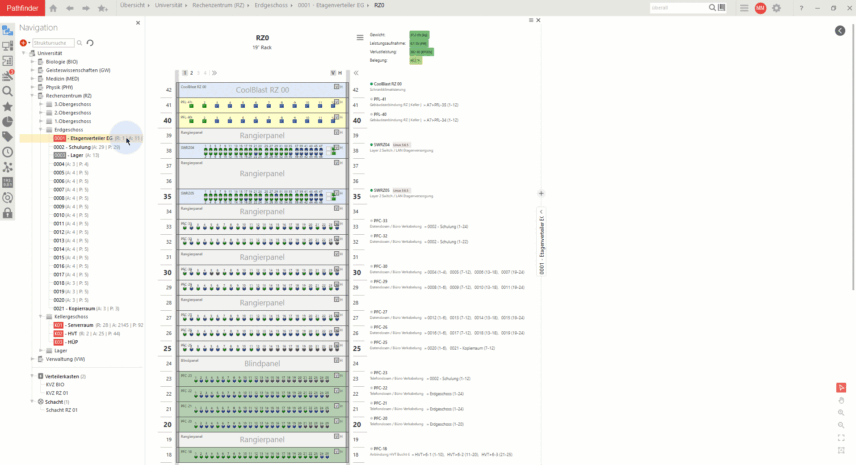
Task: Toggle the V view button above rack
Action: pos(332,73)
